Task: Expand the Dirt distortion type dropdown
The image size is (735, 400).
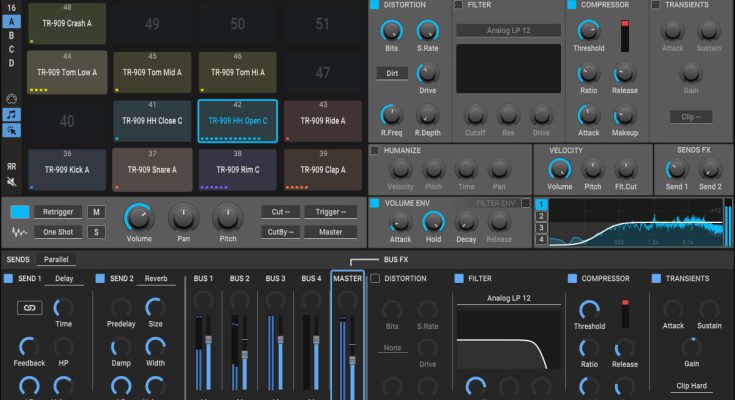Action: pyautogui.click(x=391, y=73)
